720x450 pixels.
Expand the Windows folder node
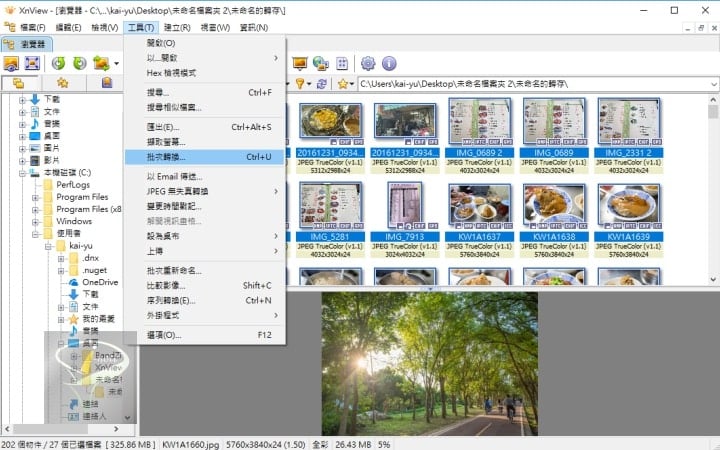click(x=35, y=222)
